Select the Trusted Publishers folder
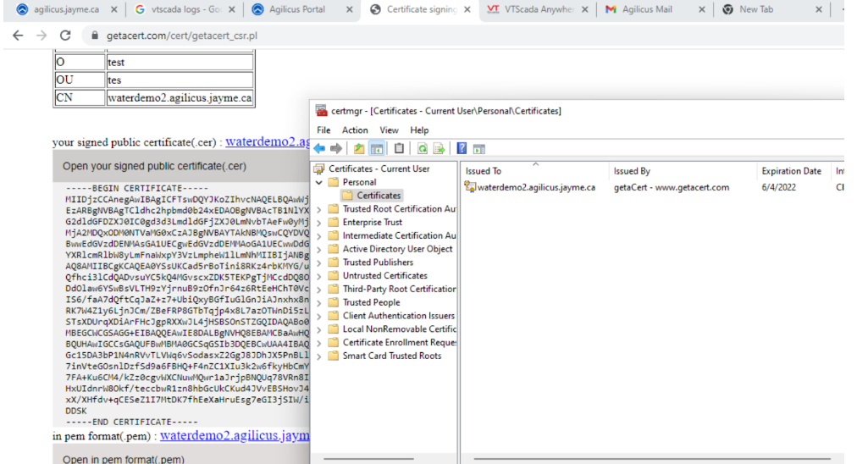868x464 pixels. click(x=378, y=262)
